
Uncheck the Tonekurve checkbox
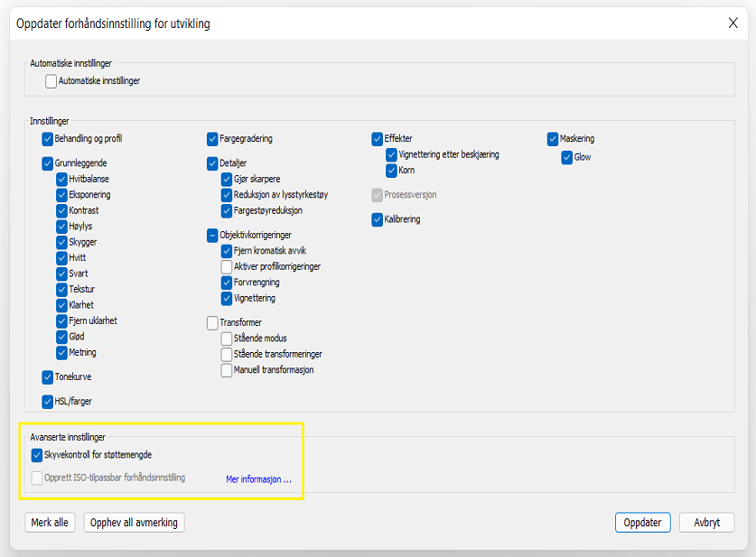coord(48,377)
